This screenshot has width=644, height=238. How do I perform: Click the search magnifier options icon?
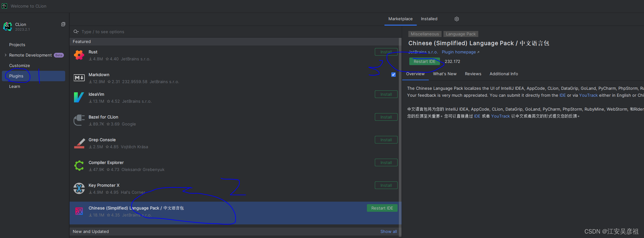click(76, 32)
